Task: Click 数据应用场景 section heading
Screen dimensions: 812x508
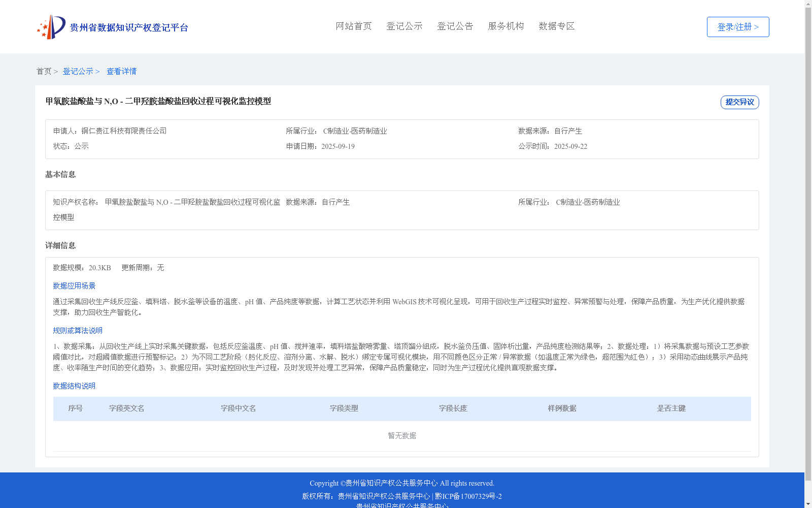Action: coord(74,286)
